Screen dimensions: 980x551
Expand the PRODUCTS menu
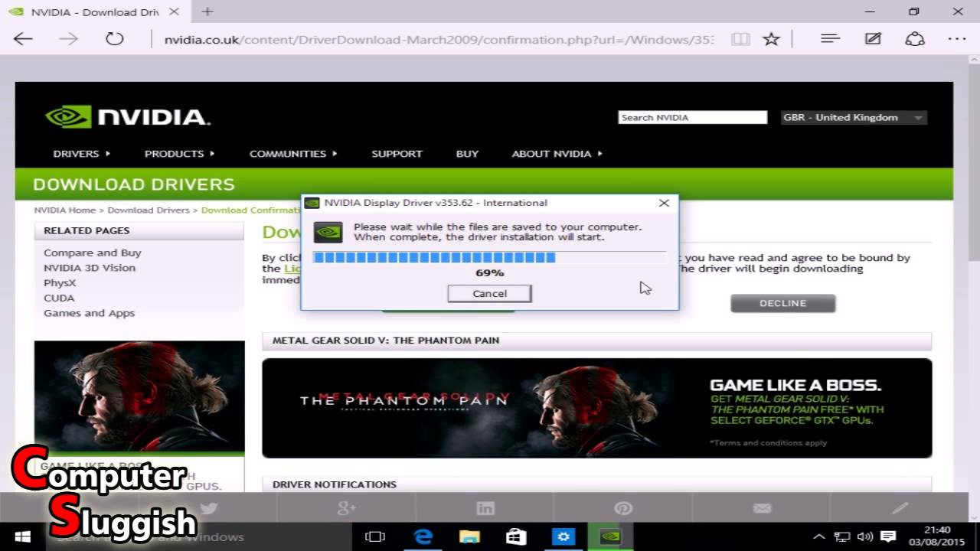(x=179, y=154)
